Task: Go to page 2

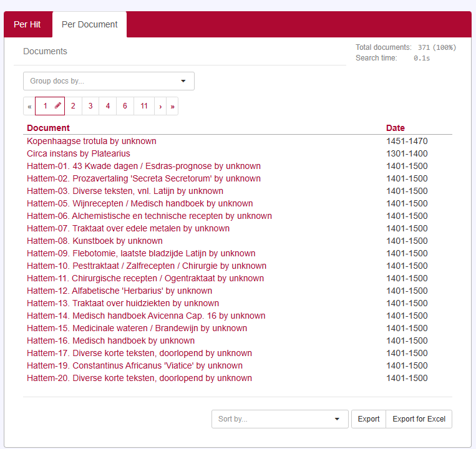Action: coord(73,106)
